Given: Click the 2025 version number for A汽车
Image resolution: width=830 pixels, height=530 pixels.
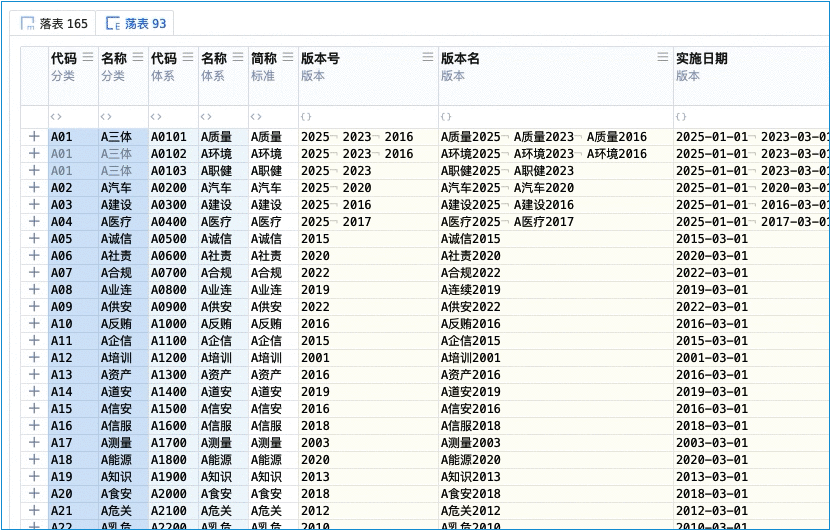Looking at the screenshot, I should point(315,188).
